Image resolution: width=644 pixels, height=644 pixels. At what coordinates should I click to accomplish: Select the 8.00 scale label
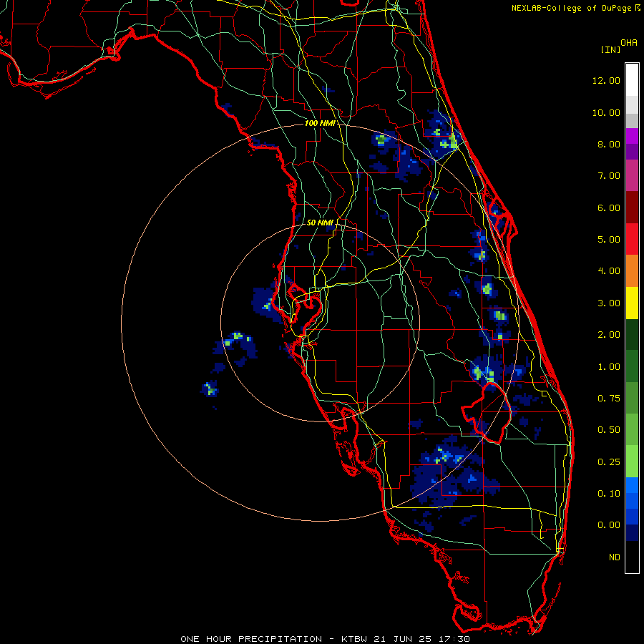click(x=609, y=144)
